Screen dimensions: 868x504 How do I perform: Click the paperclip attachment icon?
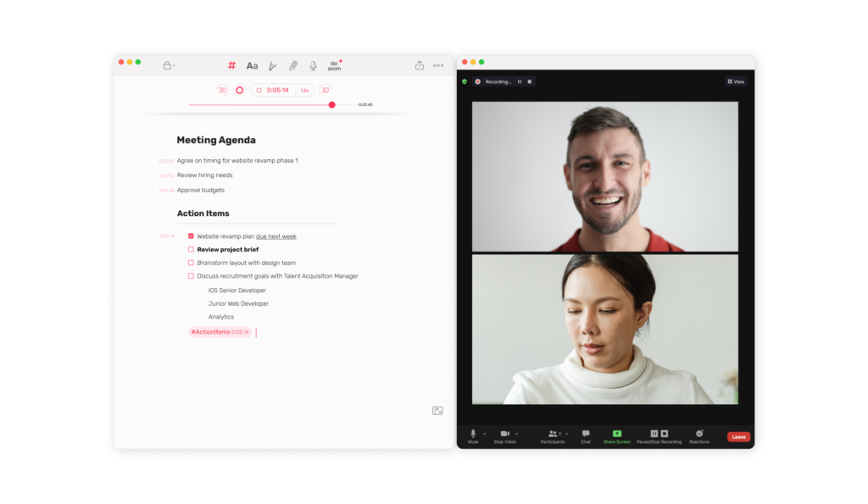(292, 66)
